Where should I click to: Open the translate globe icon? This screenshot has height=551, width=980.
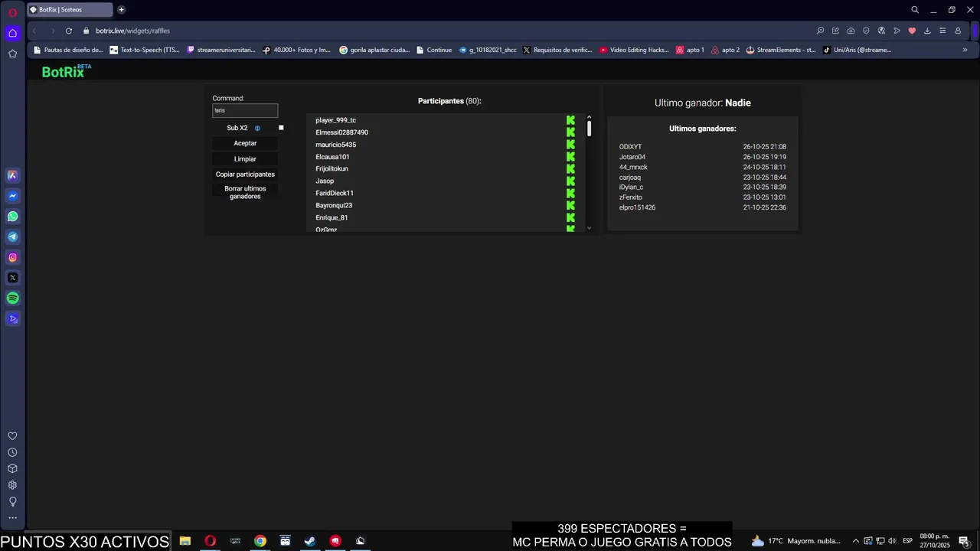(x=881, y=31)
